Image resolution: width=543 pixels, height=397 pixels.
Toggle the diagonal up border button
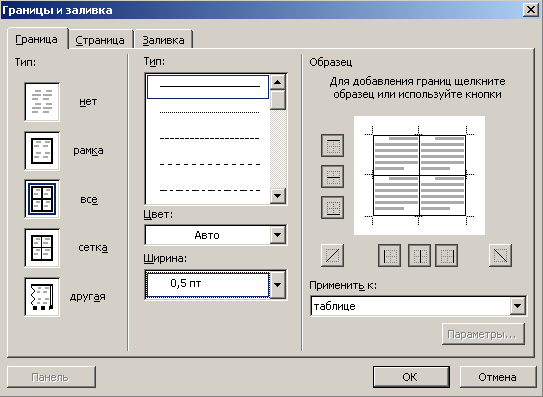coord(332,256)
